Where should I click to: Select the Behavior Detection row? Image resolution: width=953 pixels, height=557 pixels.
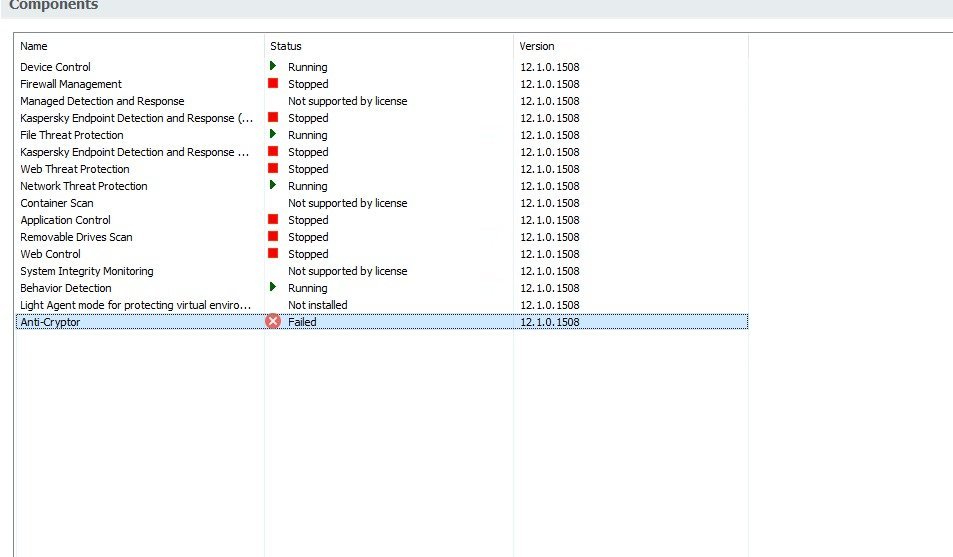tap(382, 288)
